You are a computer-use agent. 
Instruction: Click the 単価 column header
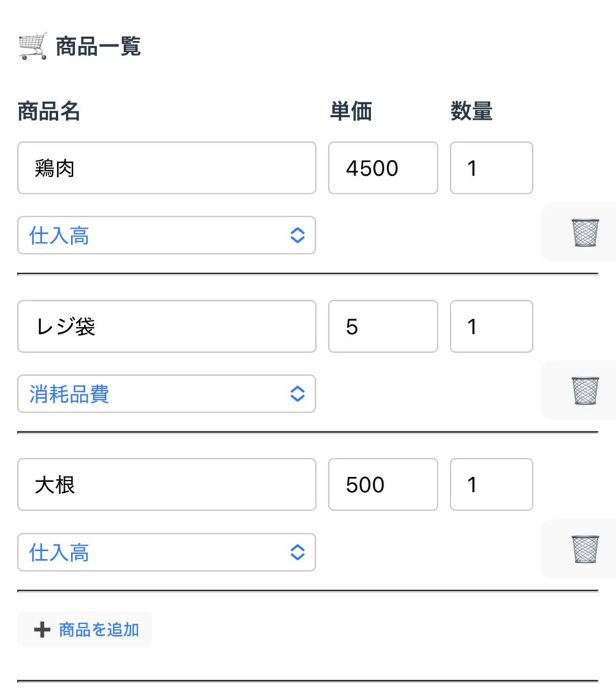351,111
